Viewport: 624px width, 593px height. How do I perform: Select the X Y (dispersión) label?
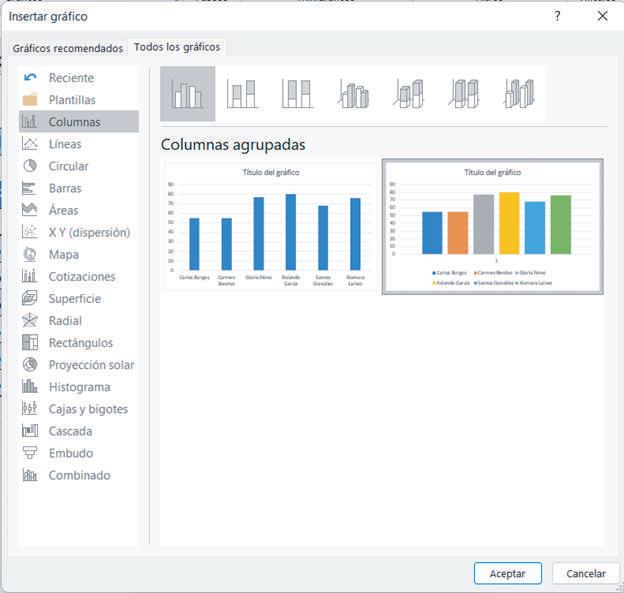(90, 232)
